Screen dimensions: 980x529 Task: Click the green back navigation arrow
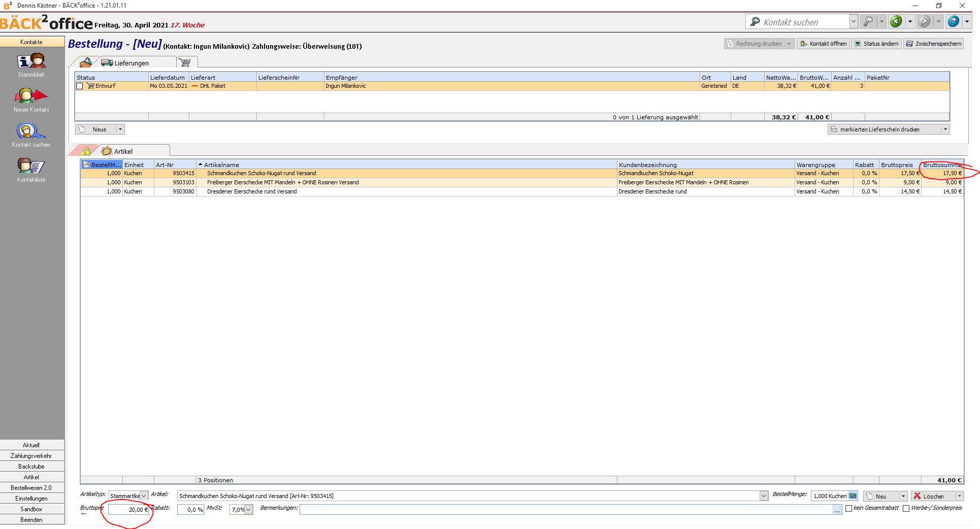pyautogui.click(x=896, y=22)
